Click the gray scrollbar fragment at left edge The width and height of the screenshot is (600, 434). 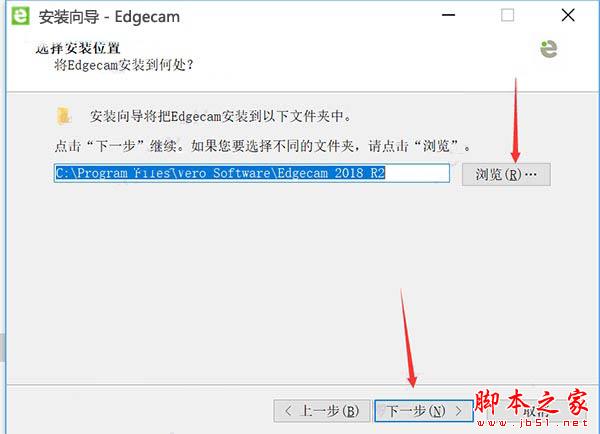pos(2,347)
